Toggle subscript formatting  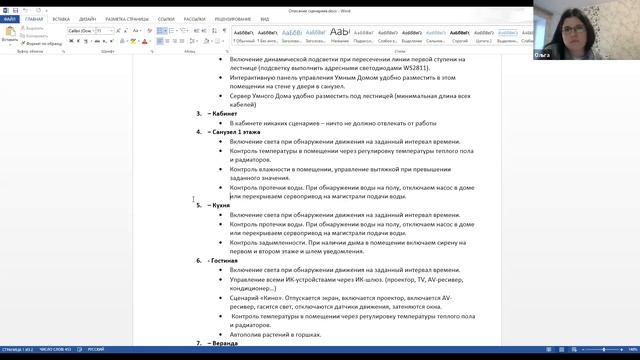click(104, 41)
